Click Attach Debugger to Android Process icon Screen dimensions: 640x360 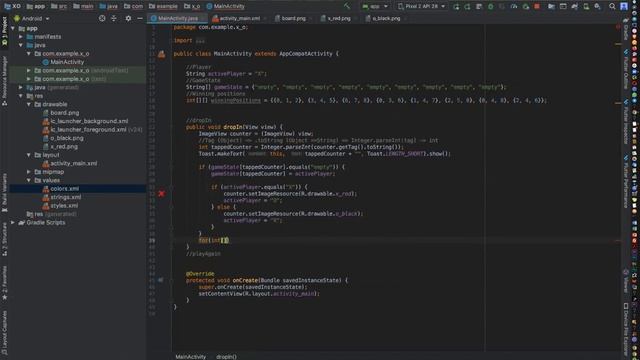(526, 6)
